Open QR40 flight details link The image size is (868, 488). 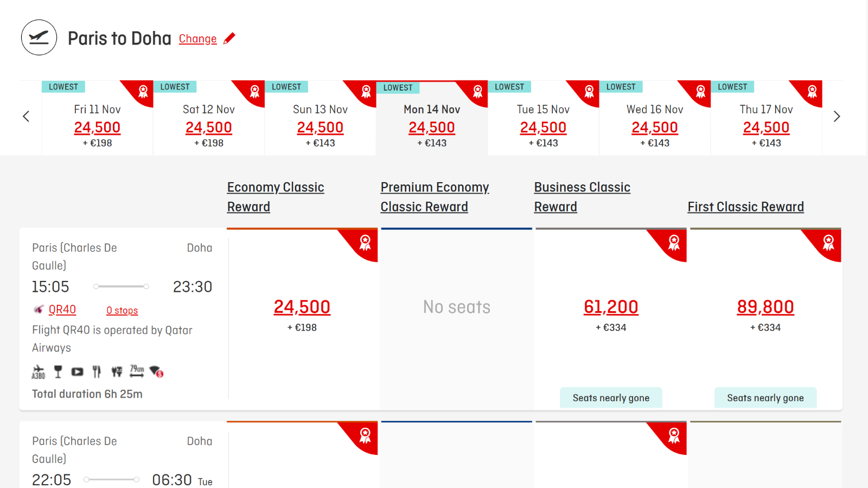coord(62,310)
